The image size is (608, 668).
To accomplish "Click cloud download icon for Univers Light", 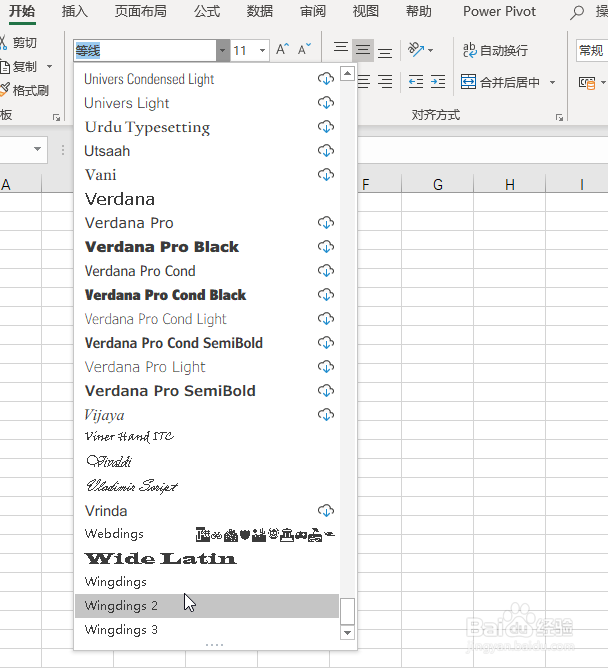I will pyautogui.click(x=326, y=103).
